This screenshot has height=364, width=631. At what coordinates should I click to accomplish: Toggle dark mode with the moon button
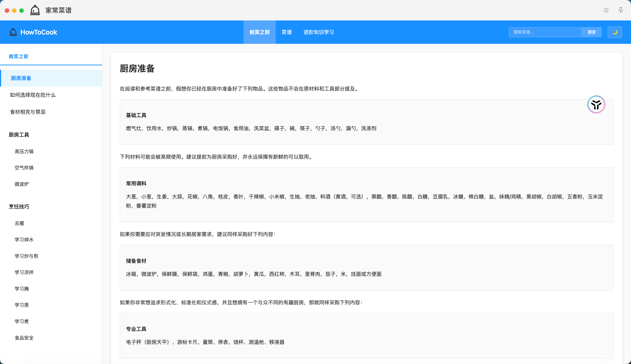(x=615, y=32)
